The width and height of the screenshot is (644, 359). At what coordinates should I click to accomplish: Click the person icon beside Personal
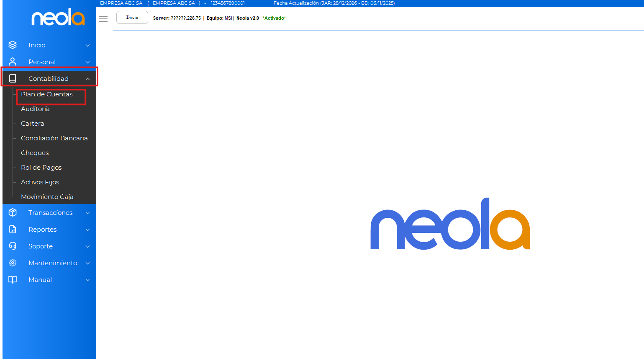13,62
